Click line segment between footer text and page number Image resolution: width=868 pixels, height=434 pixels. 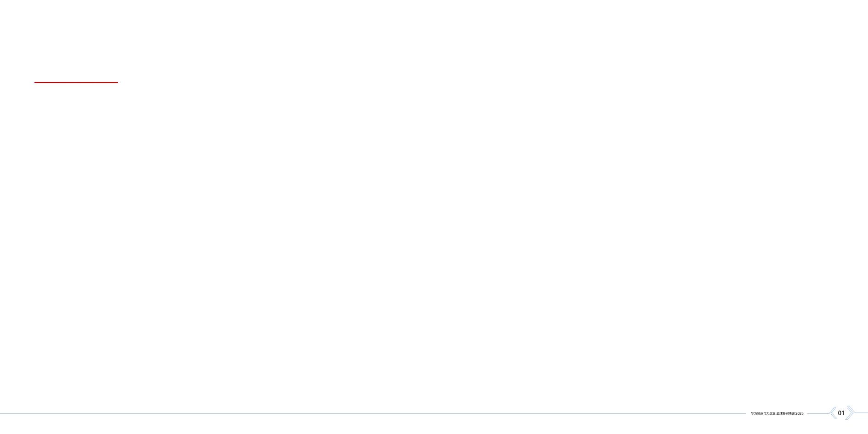[x=818, y=413]
